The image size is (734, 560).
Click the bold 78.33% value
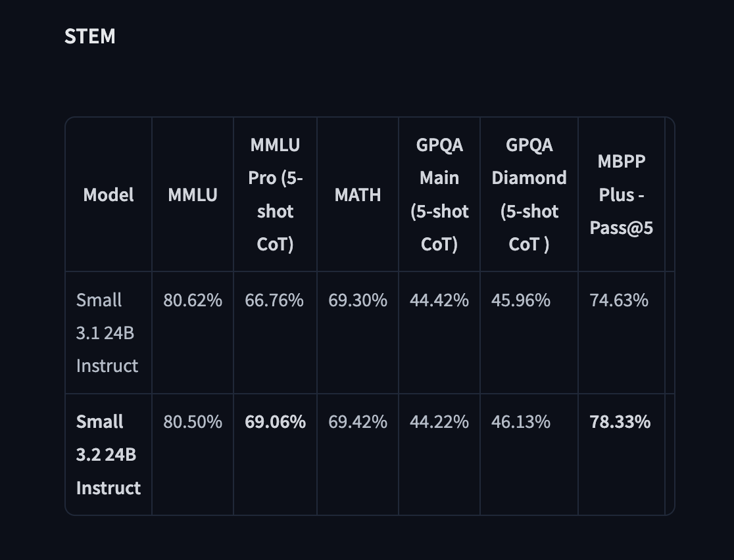tap(620, 421)
